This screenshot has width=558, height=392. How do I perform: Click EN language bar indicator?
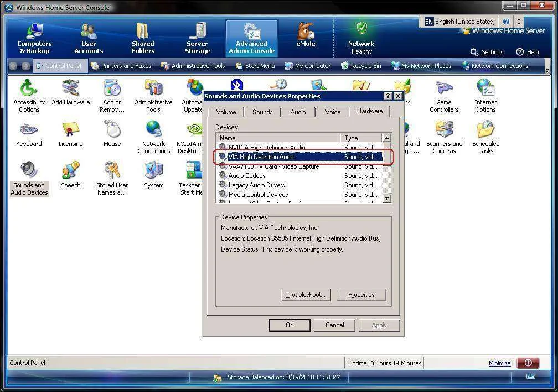pos(429,22)
